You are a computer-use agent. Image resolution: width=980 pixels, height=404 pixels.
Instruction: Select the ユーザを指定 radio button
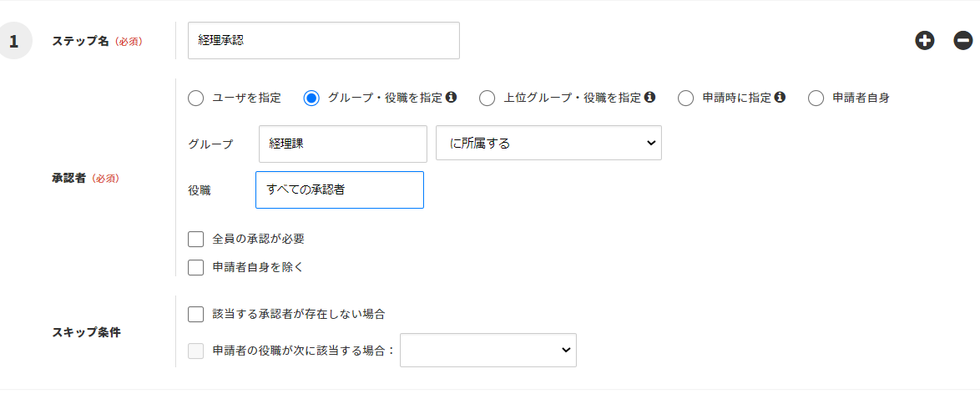pyautogui.click(x=196, y=98)
